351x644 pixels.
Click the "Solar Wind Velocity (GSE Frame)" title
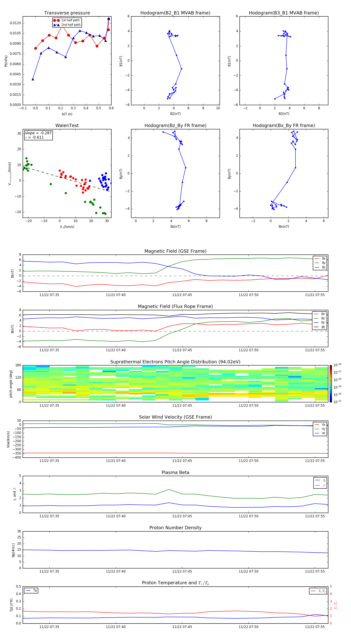click(175, 417)
